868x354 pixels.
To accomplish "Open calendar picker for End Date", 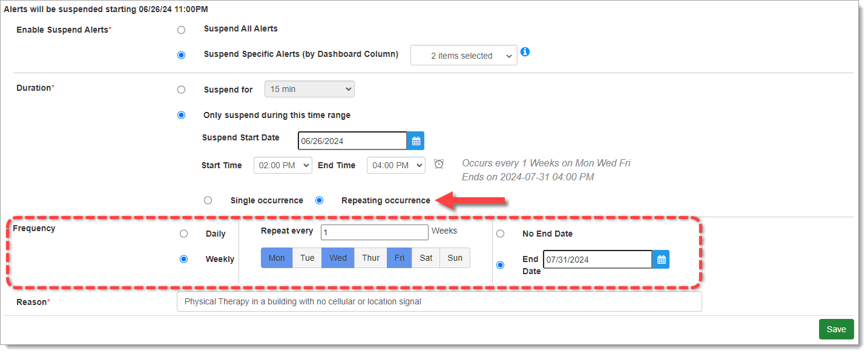I will (661, 260).
